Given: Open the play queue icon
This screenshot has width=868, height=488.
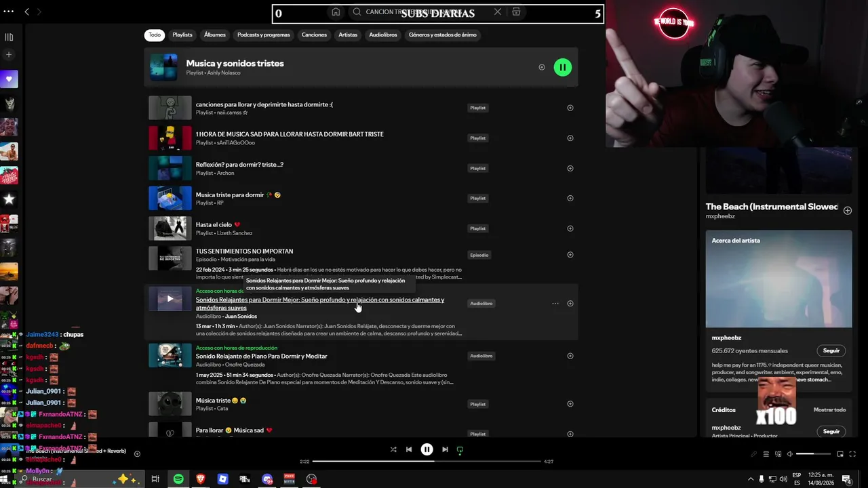Looking at the screenshot, I should pos(766,454).
